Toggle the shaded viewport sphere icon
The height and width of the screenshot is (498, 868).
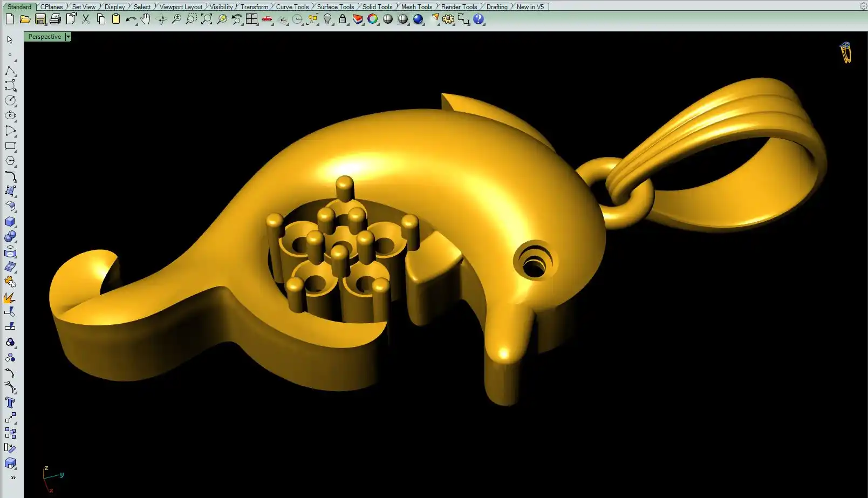tap(388, 19)
